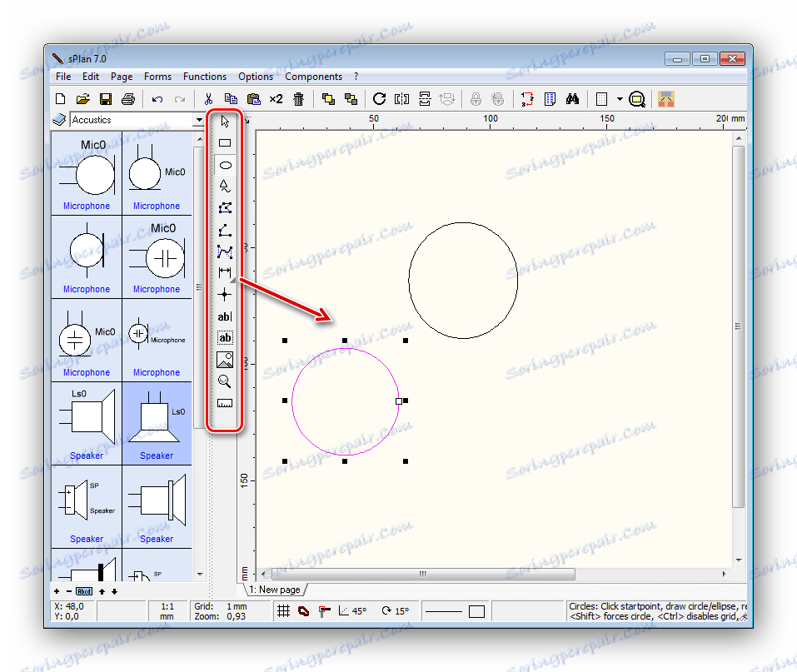Toggle the grid display in the status bar

point(284,611)
